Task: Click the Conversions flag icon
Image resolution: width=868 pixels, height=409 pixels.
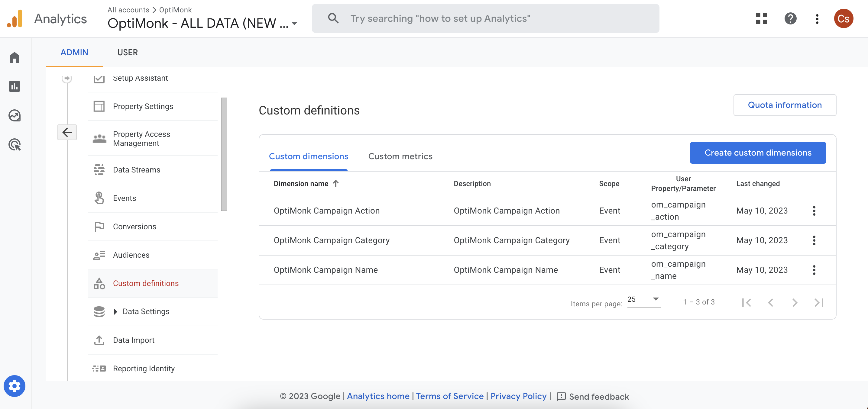Action: 99,226
